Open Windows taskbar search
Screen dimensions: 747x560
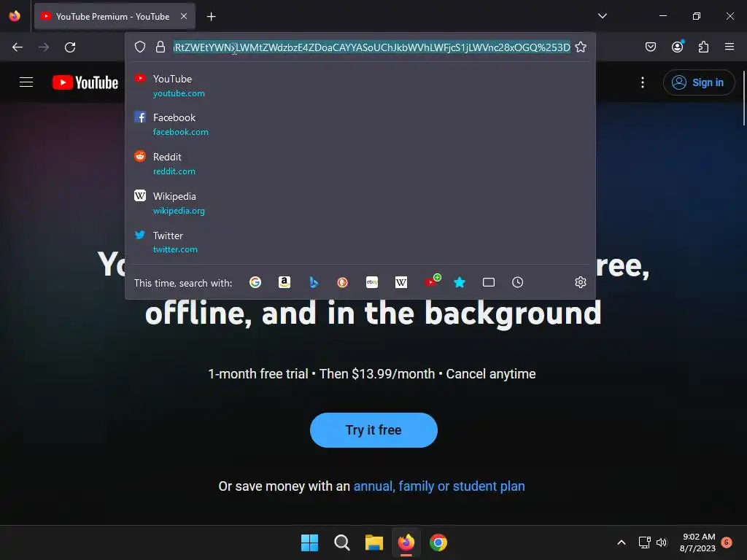pos(341,542)
